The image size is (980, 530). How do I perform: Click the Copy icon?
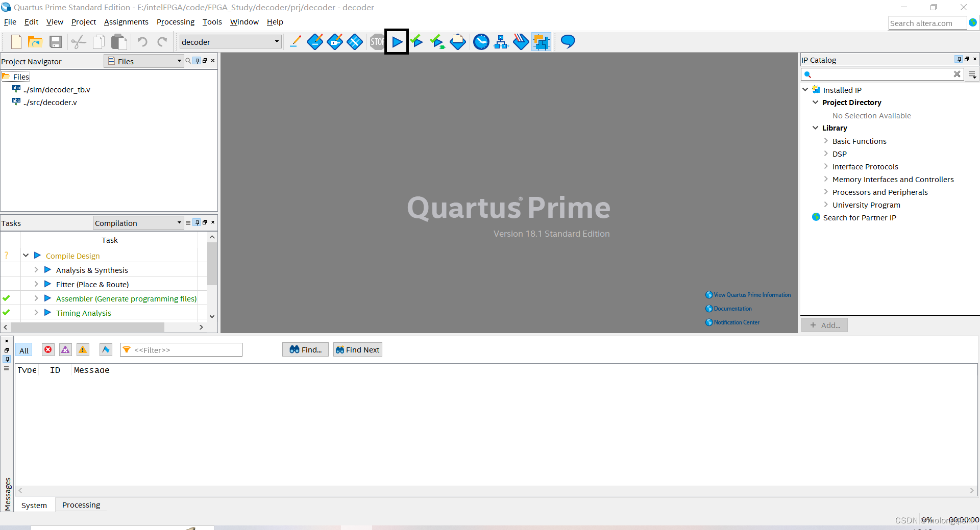99,41
